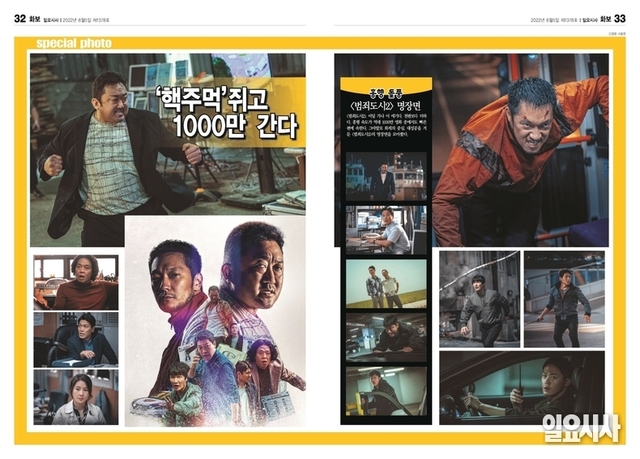Screen dimensions: 640x459
Task: Open photo of driver holding walkie-talkie
Action: (x=522, y=388)
